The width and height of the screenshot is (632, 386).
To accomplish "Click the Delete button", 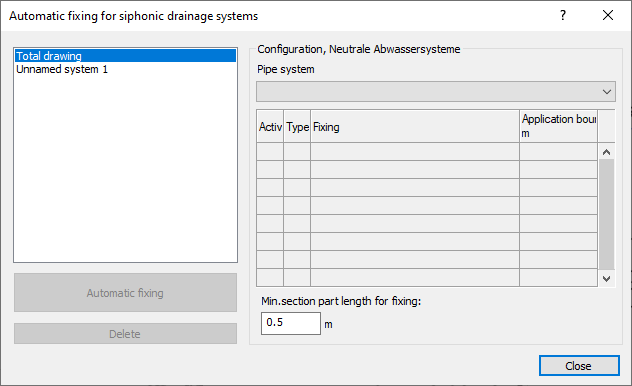I will tap(125, 334).
